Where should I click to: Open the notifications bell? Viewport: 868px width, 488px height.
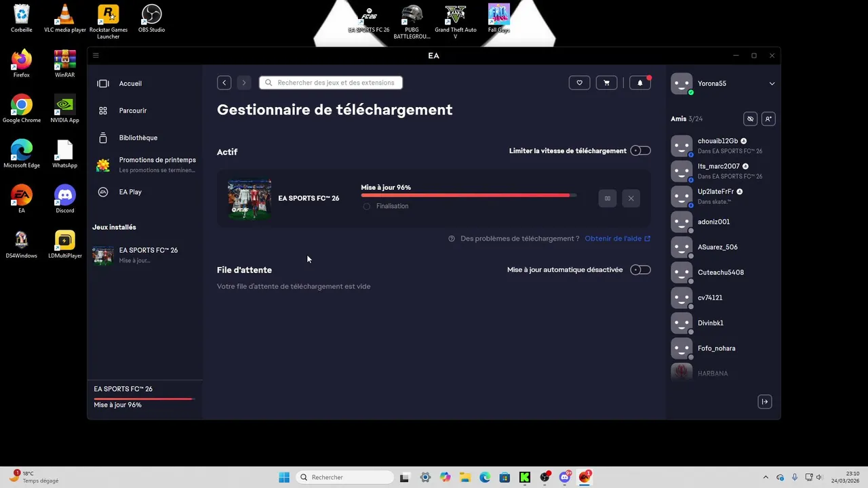[640, 83]
